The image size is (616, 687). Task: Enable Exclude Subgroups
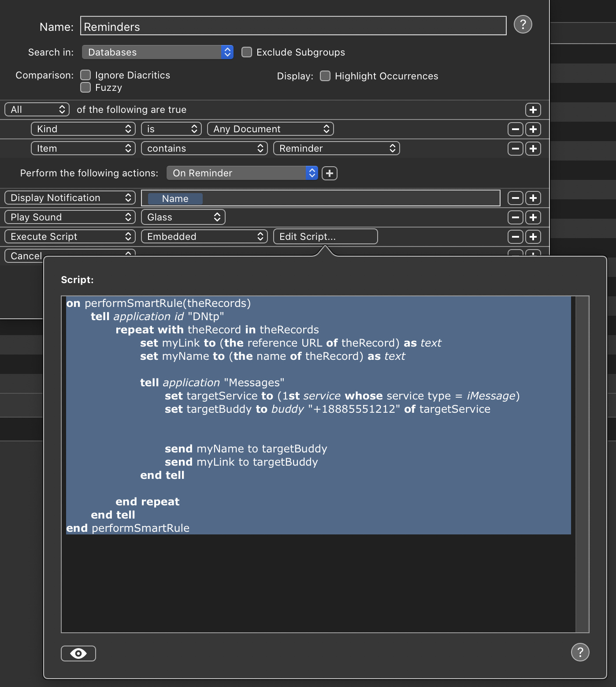click(247, 52)
